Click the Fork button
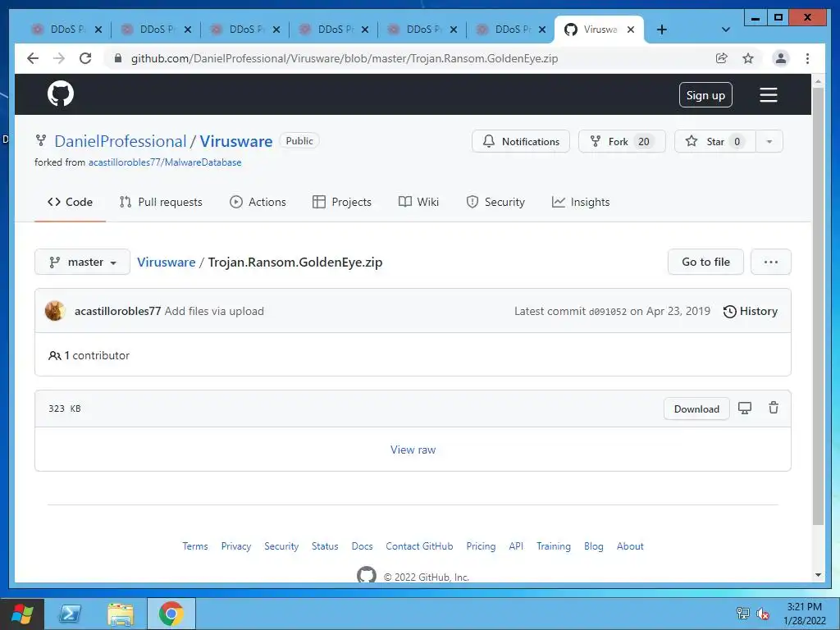Image resolution: width=840 pixels, height=630 pixels. pos(622,141)
